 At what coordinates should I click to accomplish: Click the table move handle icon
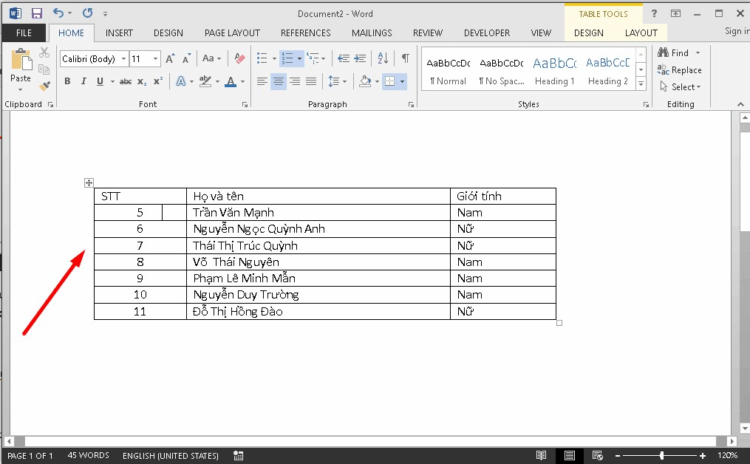[x=89, y=182]
